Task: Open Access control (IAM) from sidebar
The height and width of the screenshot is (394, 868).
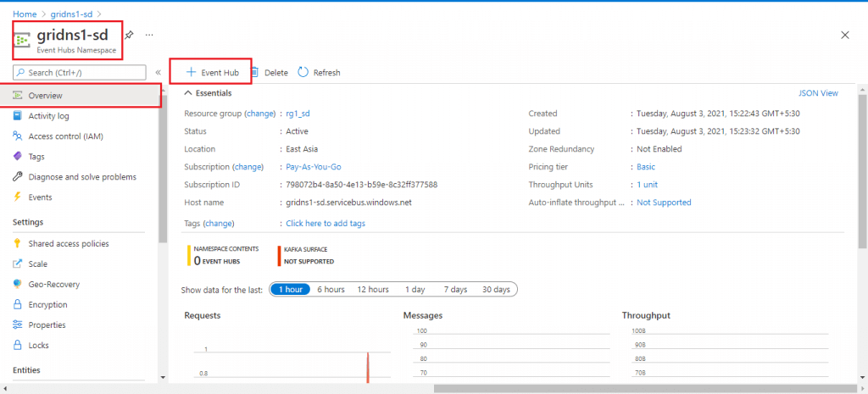Action: [x=65, y=136]
